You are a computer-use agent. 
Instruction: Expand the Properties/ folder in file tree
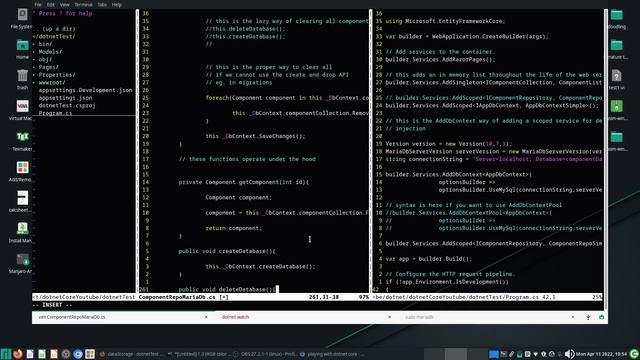pos(57,75)
